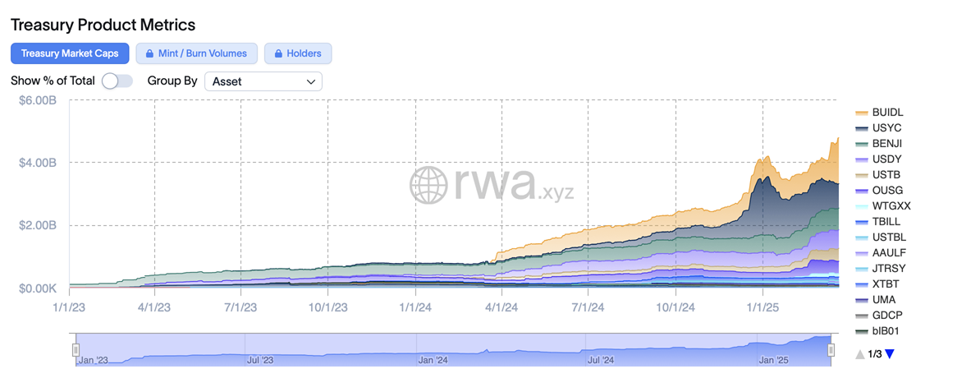This screenshot has height=392, width=980.
Task: Go to previous legend page arrow
Action: [859, 354]
